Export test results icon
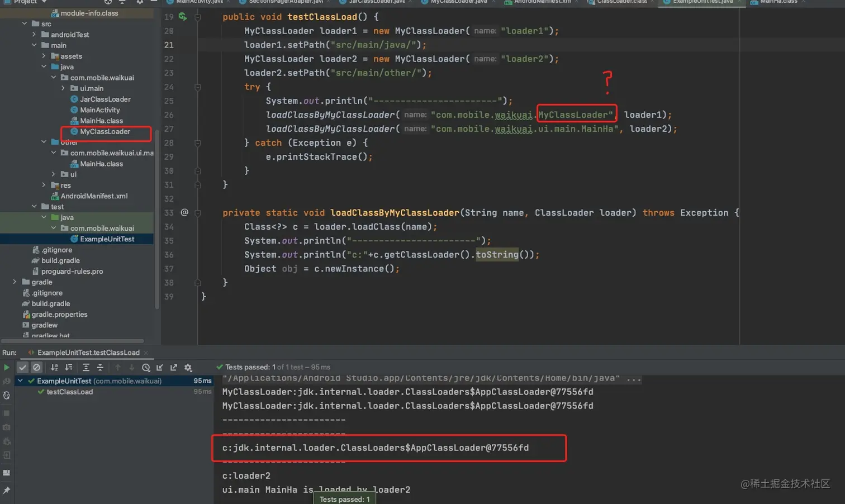The height and width of the screenshot is (504, 845). click(x=174, y=367)
